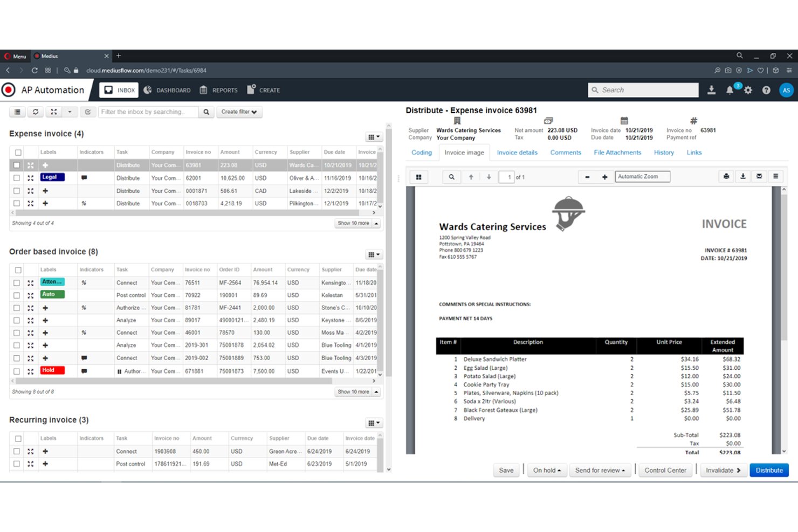Open the History tab link
The height and width of the screenshot is (532, 798).
[664, 153]
